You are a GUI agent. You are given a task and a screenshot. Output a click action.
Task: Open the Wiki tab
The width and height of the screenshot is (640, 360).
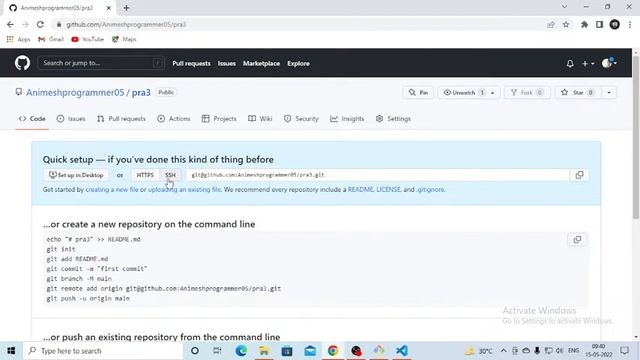(260, 119)
